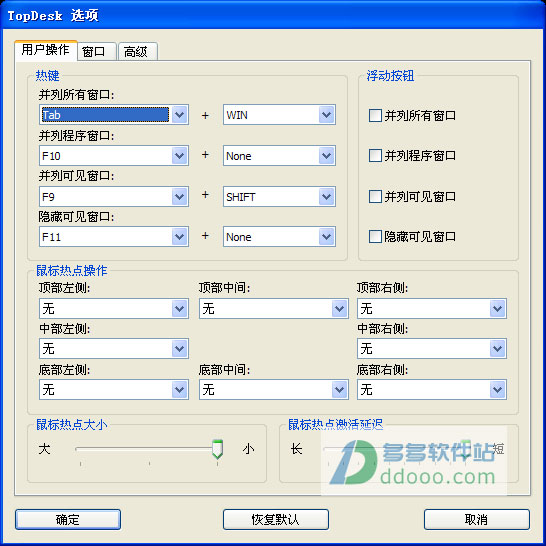Viewport: 546px width, 546px height.
Task: Open the None modifier dropdown for 隐藏可见窗口
Action: tap(279, 237)
